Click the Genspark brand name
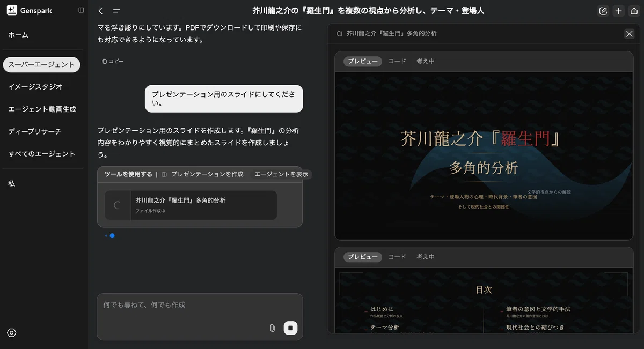 [36, 11]
